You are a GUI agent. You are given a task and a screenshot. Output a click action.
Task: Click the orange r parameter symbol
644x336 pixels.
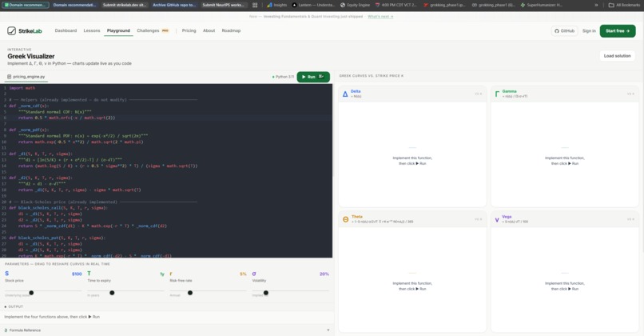[171, 274]
